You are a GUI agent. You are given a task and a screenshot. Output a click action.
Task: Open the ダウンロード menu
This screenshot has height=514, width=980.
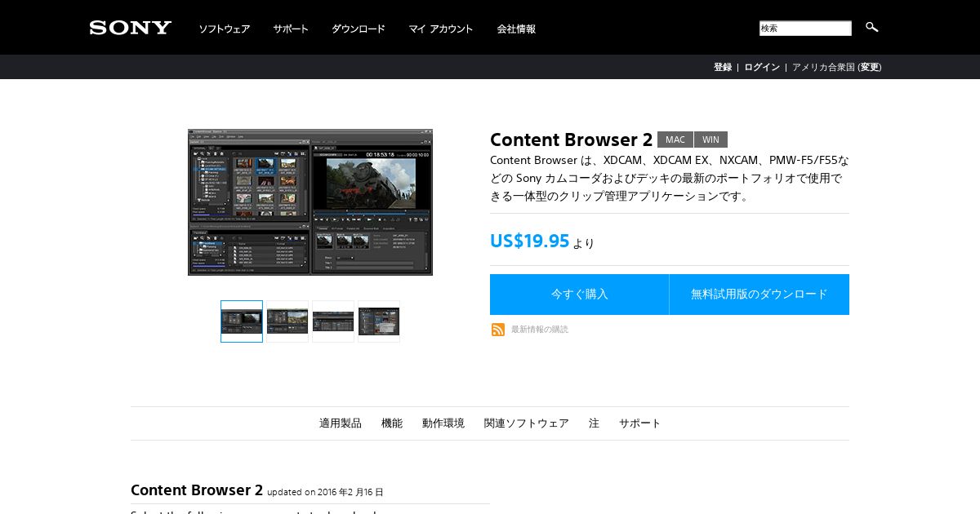click(x=359, y=29)
